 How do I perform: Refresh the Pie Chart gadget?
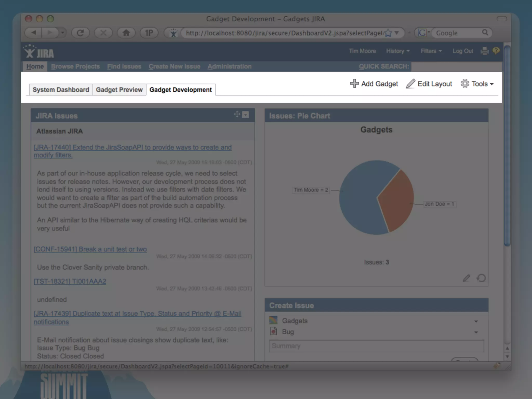coord(481,278)
